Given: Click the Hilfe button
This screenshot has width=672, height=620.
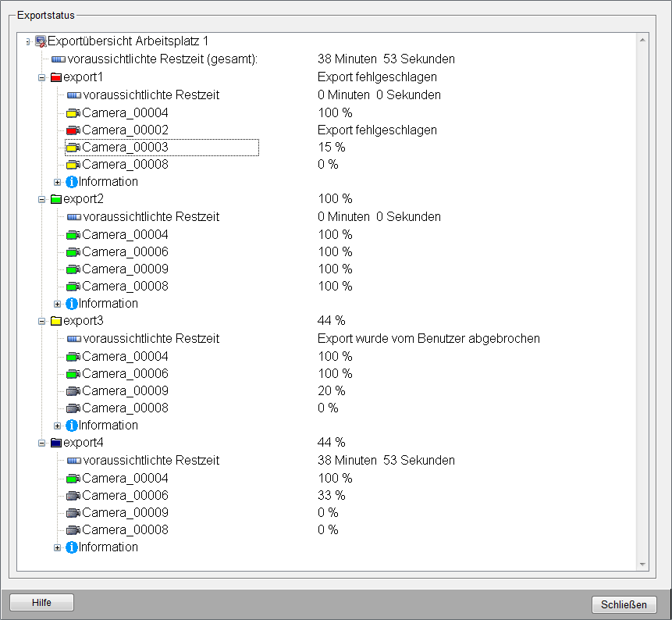Looking at the screenshot, I should 41,602.
